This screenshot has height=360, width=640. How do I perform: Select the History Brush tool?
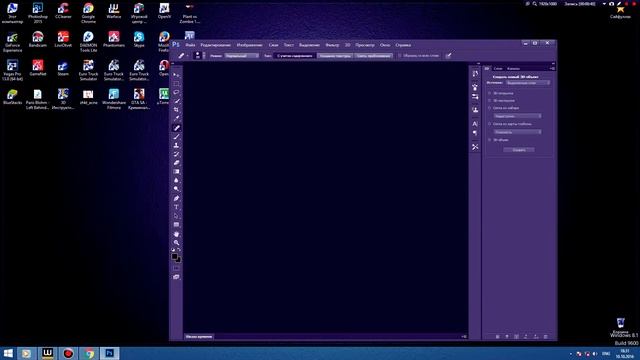click(176, 154)
